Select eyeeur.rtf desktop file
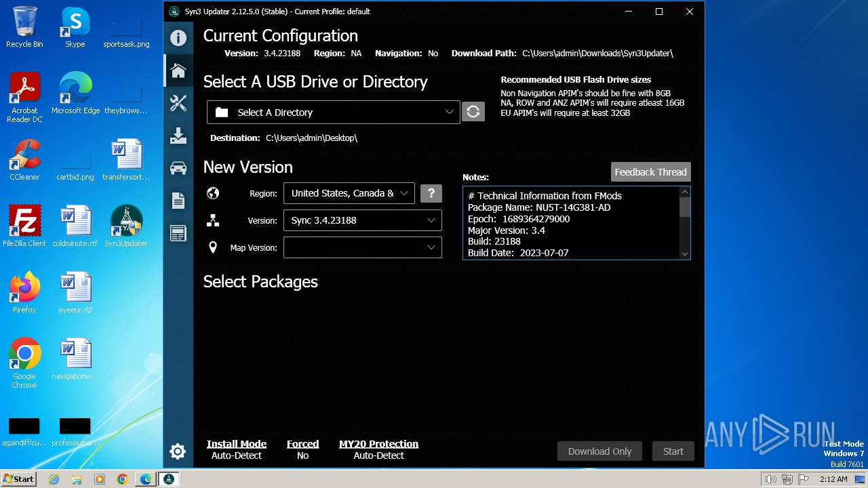Screen dimensions: 868x488 pyautogui.click(x=75, y=293)
